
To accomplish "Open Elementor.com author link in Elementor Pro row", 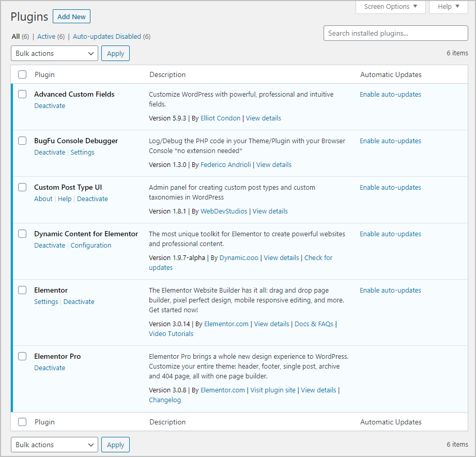I will point(223,390).
